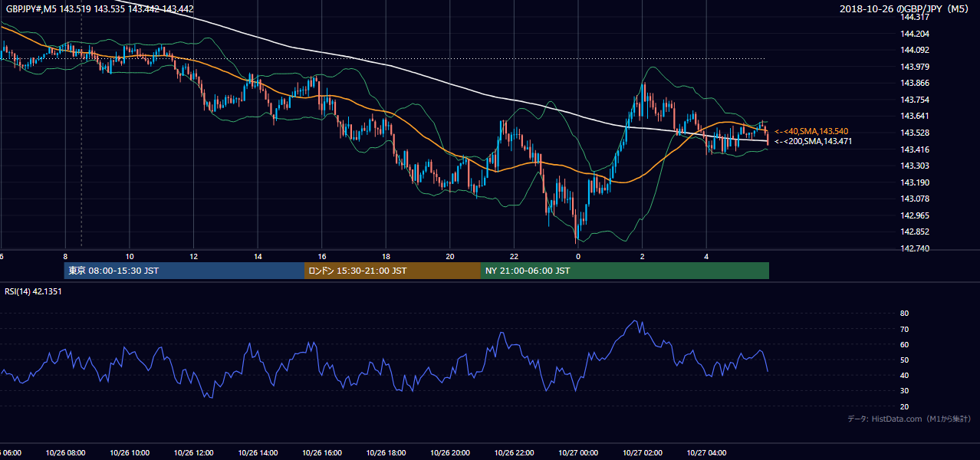The height and width of the screenshot is (460, 980).
Task: Select the London 15:30-21:00 JST session bar
Action: [x=393, y=271]
